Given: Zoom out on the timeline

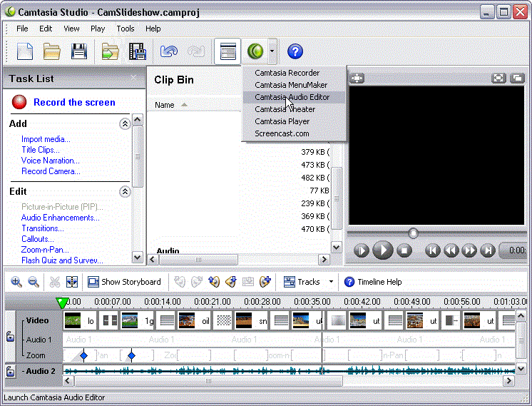Looking at the screenshot, I should coord(34,282).
